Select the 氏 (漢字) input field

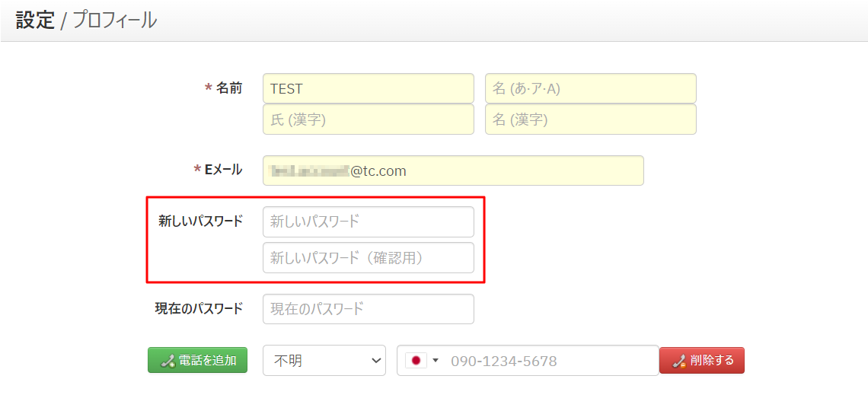[x=368, y=119]
